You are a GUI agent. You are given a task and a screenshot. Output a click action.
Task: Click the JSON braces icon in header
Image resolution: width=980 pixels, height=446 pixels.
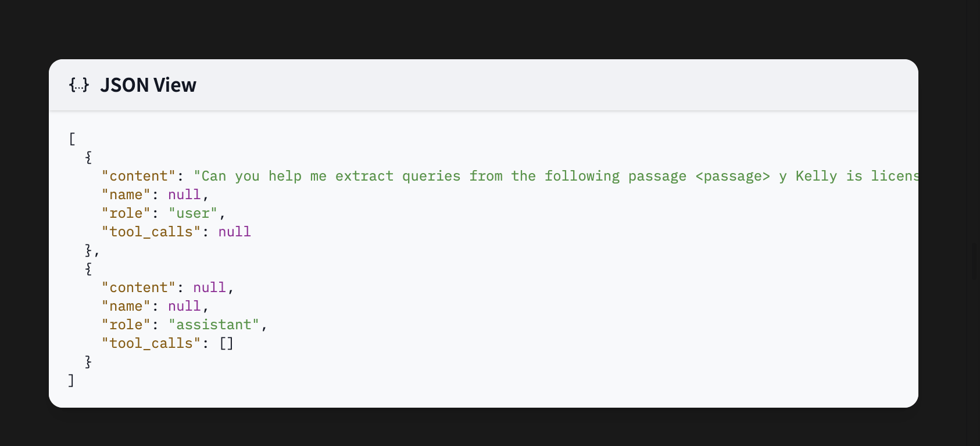coord(79,85)
